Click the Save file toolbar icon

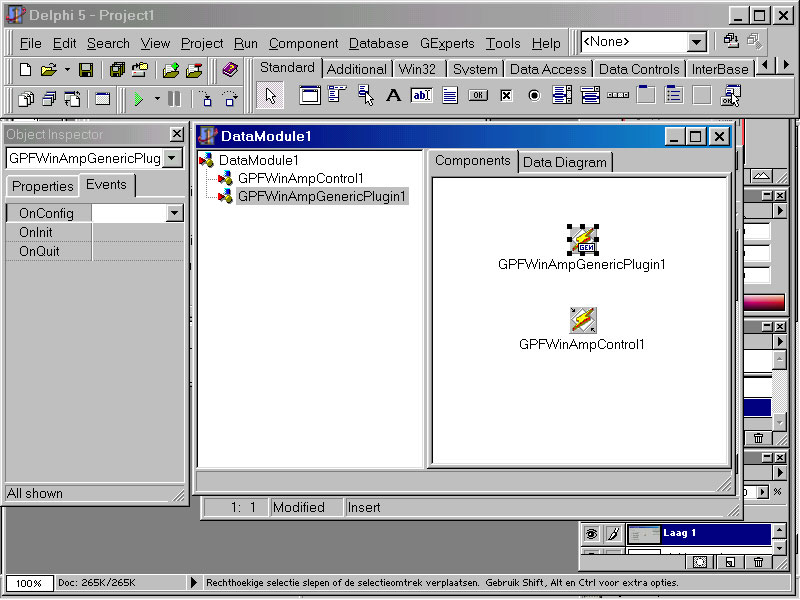[x=86, y=70]
